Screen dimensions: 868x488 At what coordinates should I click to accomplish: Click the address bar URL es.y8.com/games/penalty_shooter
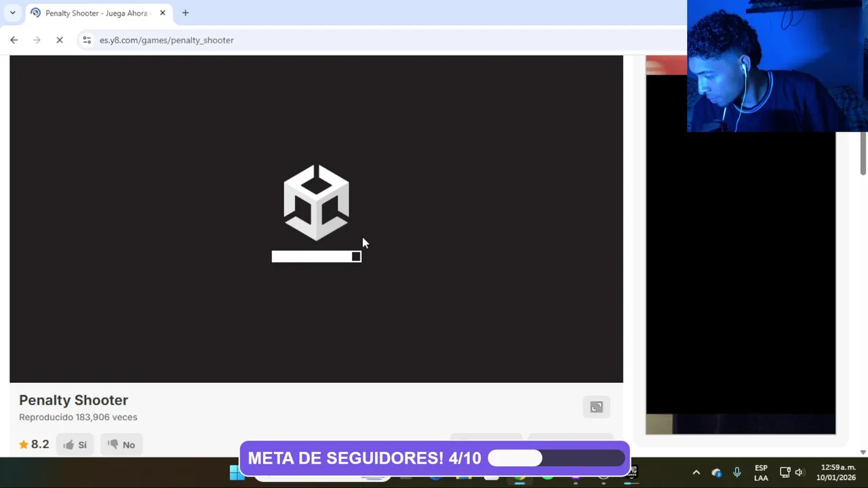point(167,40)
